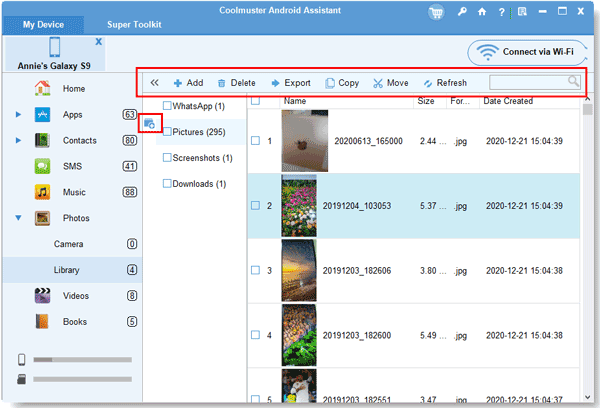Click date 2020-12-21 15:04:38 of 20191203_182600
The width and height of the screenshot is (600, 408).
coord(524,336)
